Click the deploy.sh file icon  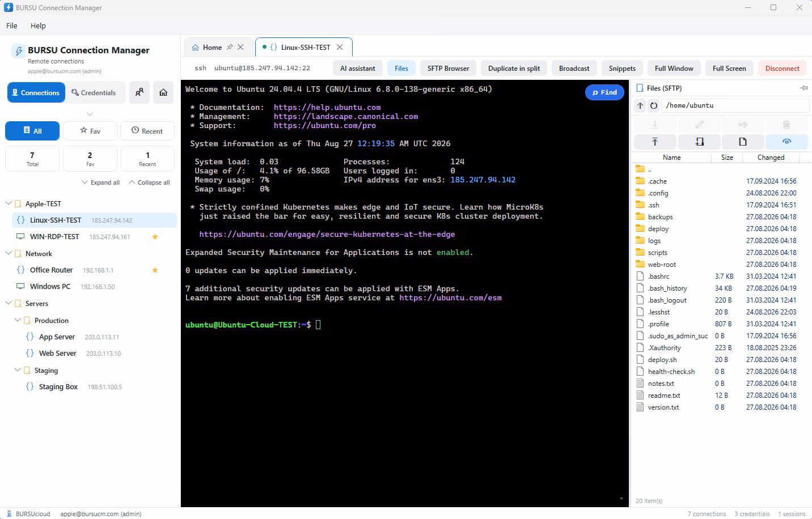tap(640, 359)
